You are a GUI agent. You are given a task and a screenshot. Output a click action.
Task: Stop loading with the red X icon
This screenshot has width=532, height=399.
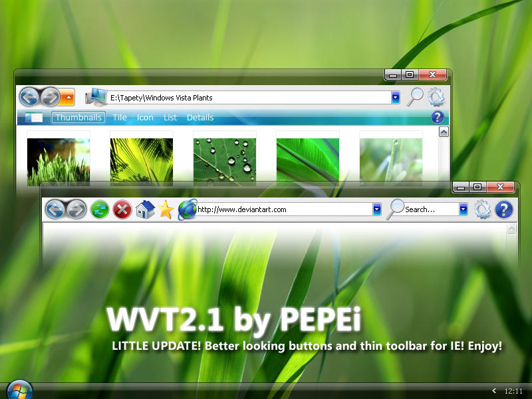[122, 209]
